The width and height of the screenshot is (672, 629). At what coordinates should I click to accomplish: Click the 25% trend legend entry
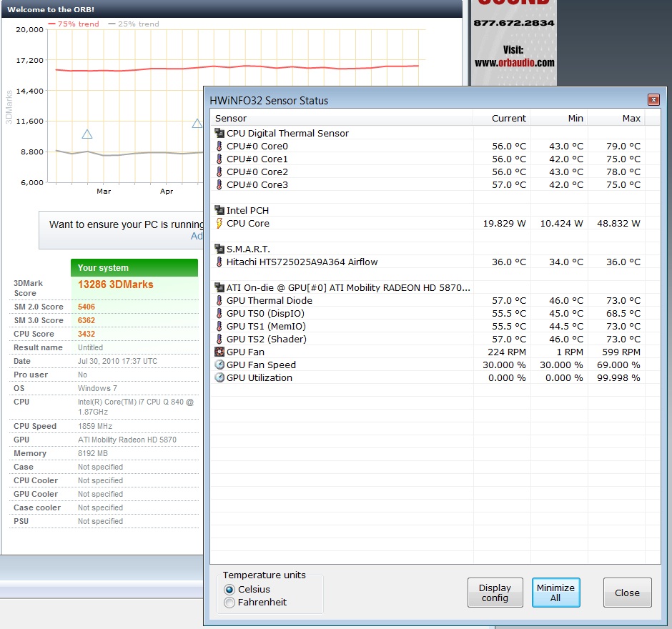point(134,24)
